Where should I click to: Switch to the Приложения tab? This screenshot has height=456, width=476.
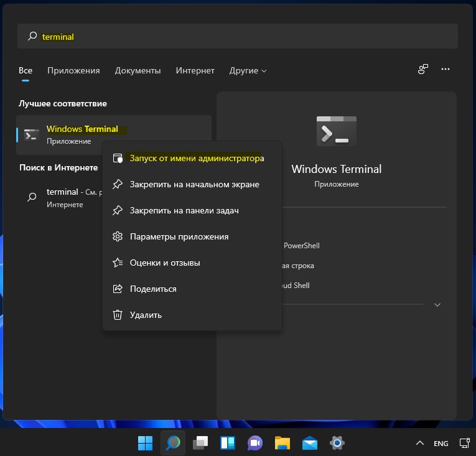pos(73,70)
